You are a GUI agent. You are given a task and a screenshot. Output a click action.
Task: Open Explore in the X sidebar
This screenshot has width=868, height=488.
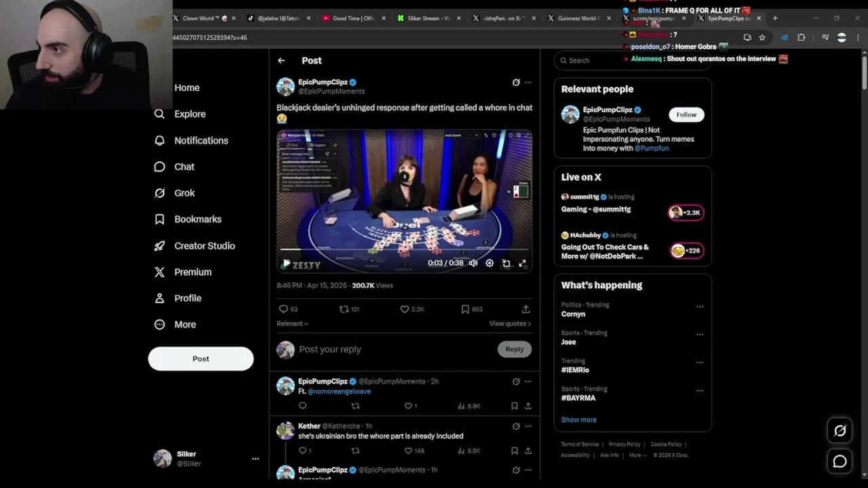[x=180, y=114]
